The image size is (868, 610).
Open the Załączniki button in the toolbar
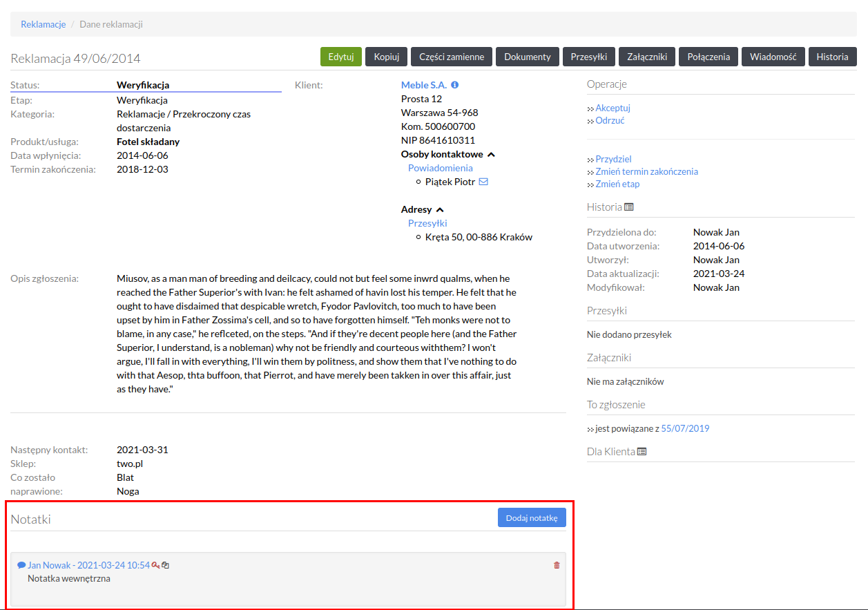(x=647, y=57)
